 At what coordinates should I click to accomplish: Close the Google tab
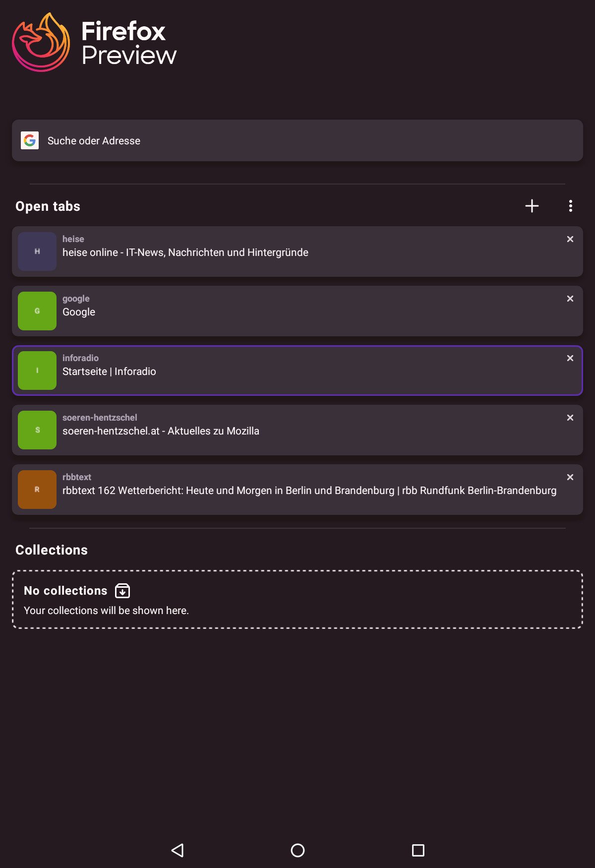click(x=570, y=299)
